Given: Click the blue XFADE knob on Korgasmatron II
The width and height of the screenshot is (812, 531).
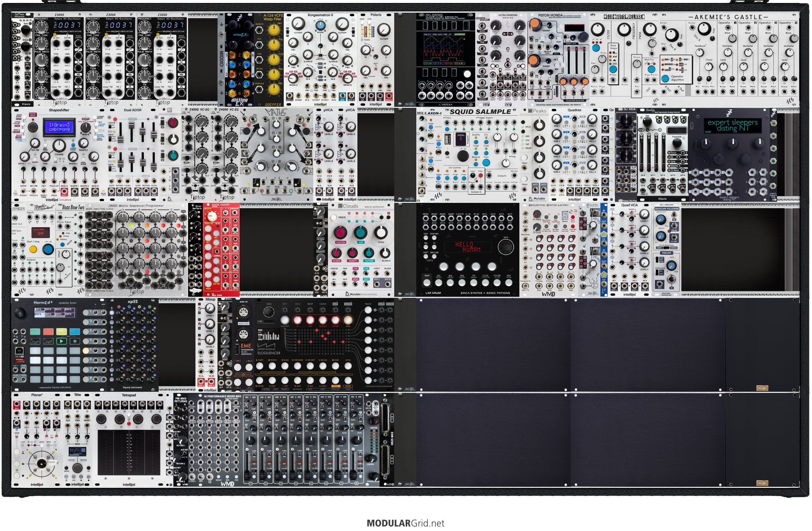Looking at the screenshot, I should coord(320,25).
